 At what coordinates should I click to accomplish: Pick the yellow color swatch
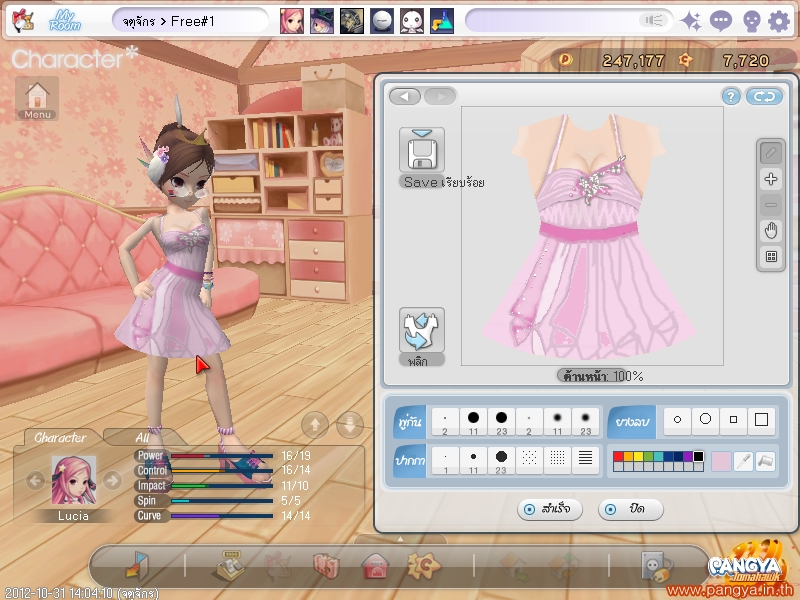tap(638, 456)
